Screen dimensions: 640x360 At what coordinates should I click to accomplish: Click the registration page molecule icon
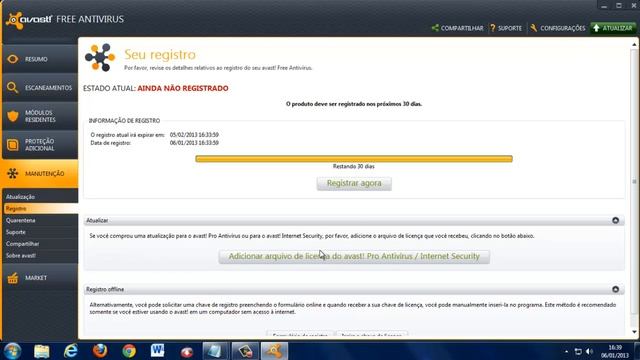click(x=100, y=58)
